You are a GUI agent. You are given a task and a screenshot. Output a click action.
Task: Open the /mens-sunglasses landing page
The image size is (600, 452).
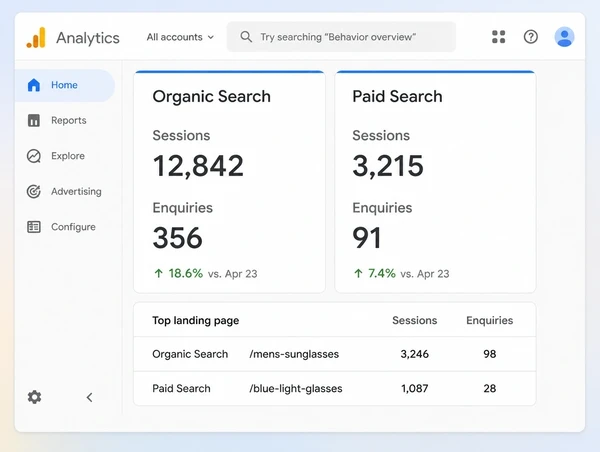(x=294, y=354)
